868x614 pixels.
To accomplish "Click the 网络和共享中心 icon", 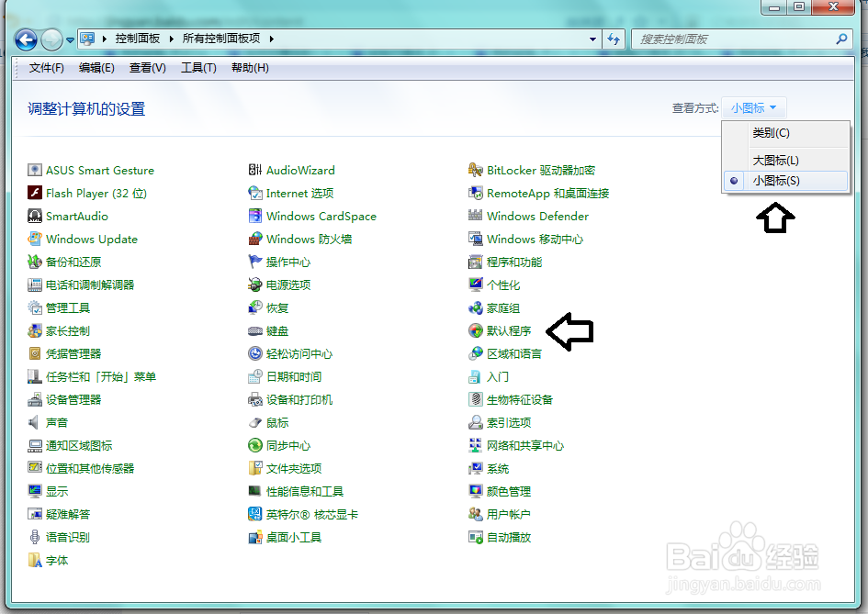I will point(476,445).
